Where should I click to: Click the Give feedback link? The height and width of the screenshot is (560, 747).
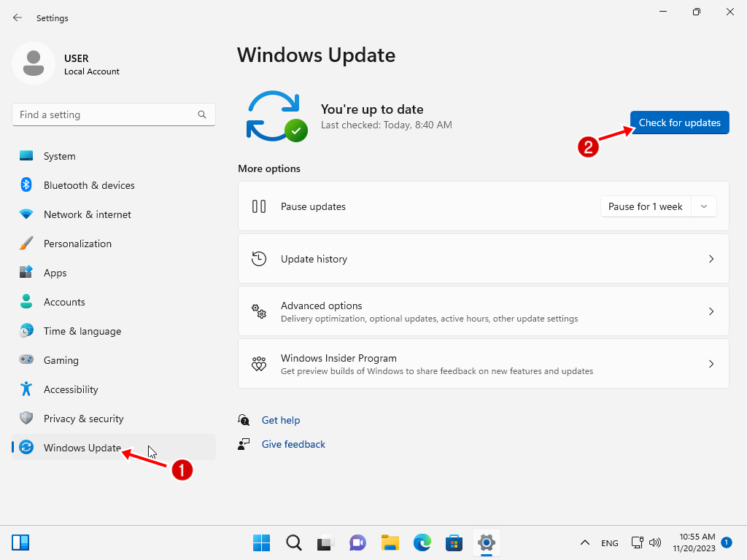tap(293, 444)
